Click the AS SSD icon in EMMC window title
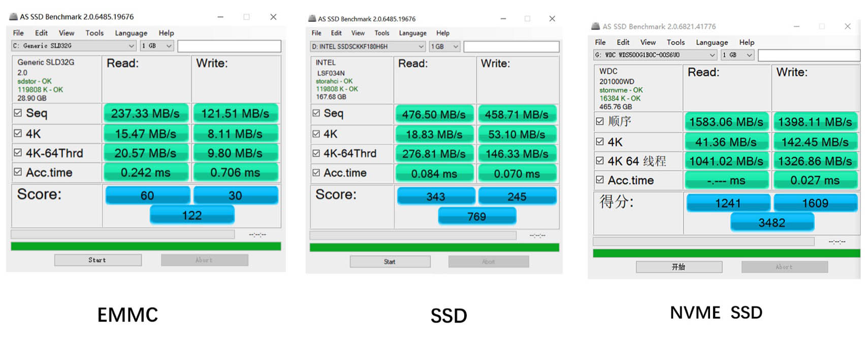 tap(14, 17)
